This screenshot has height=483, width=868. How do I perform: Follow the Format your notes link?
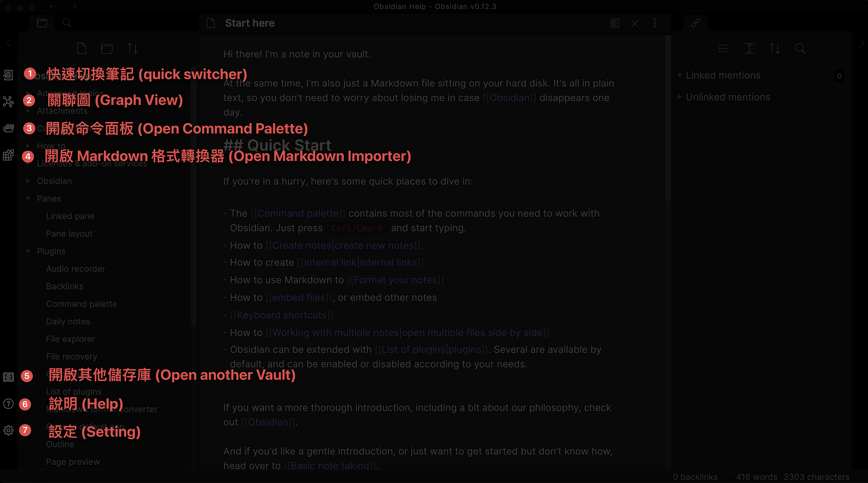395,280
